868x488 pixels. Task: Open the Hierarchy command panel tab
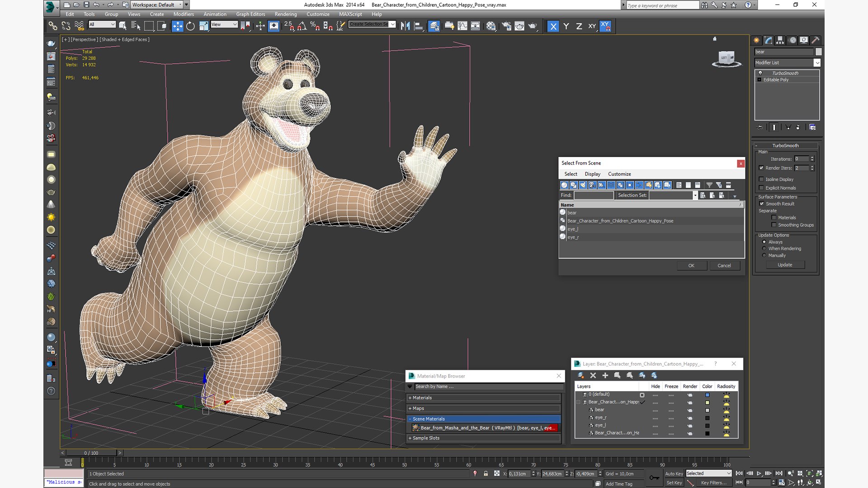click(780, 40)
